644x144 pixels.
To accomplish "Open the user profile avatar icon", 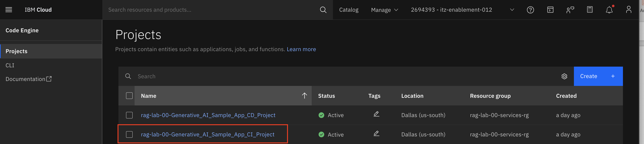I will (x=629, y=10).
